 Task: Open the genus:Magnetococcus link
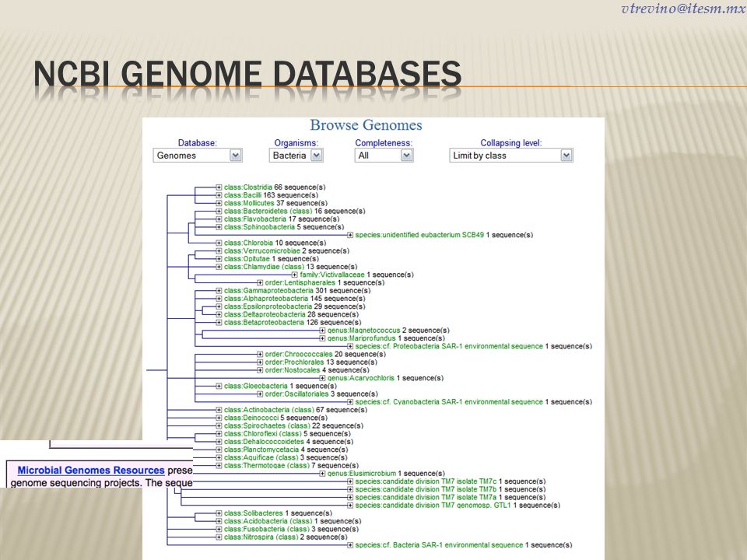pos(364,331)
